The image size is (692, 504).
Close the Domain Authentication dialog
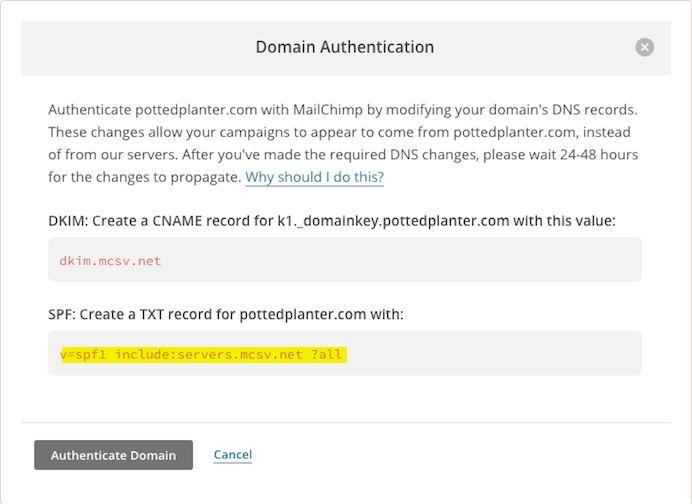(644, 47)
